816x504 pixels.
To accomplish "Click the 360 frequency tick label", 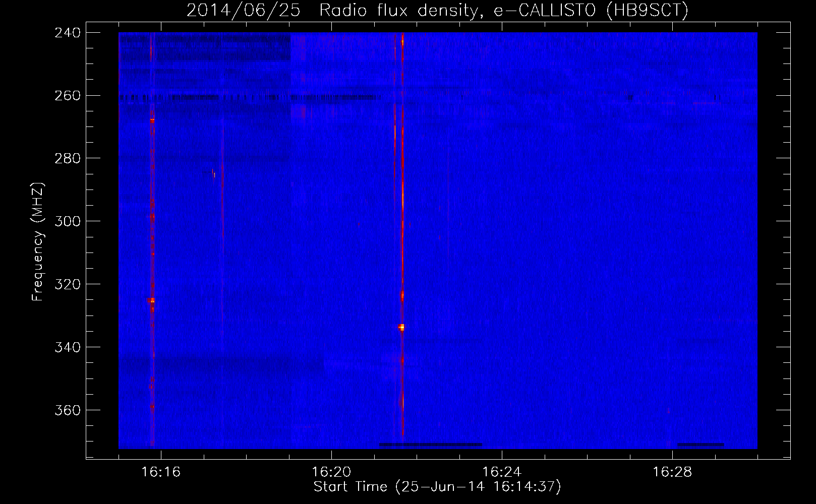I will [x=67, y=410].
